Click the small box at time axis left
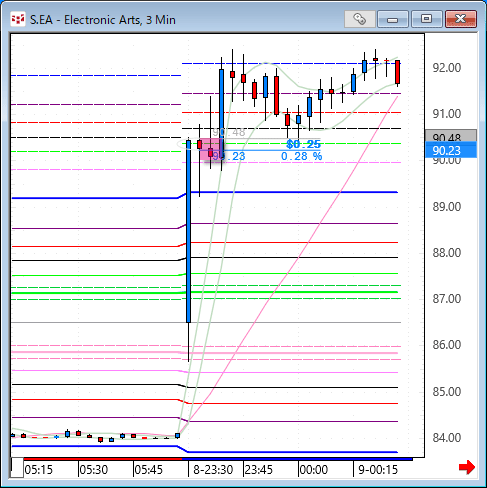Image resolution: width=487 pixels, height=488 pixels. (17, 468)
